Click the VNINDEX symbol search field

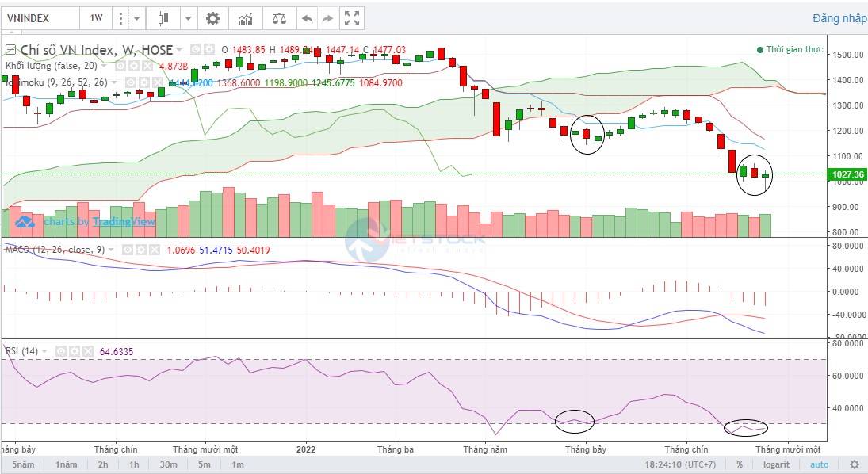point(40,17)
